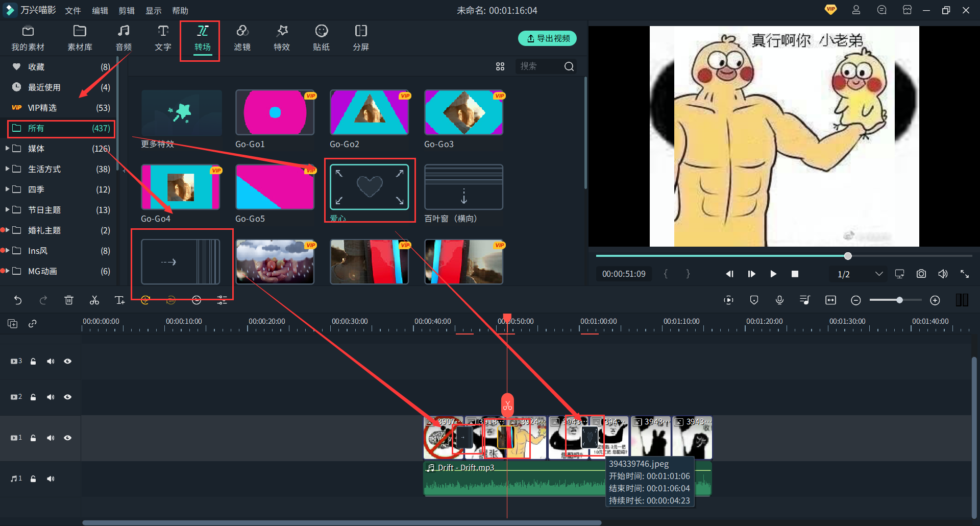Viewport: 980px width, 526px height.
Task: Click the render preview icon
Action: pos(728,300)
